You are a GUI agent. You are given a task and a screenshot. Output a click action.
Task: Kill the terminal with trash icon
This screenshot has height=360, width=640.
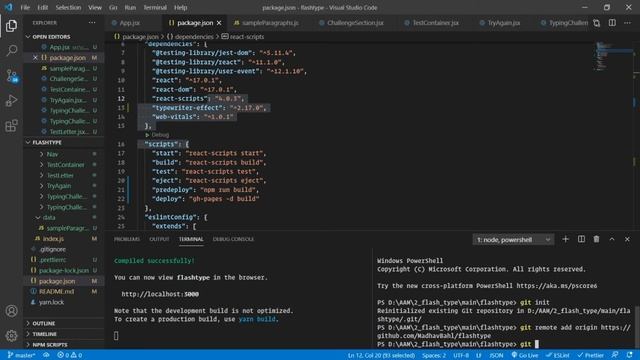(x=596, y=239)
